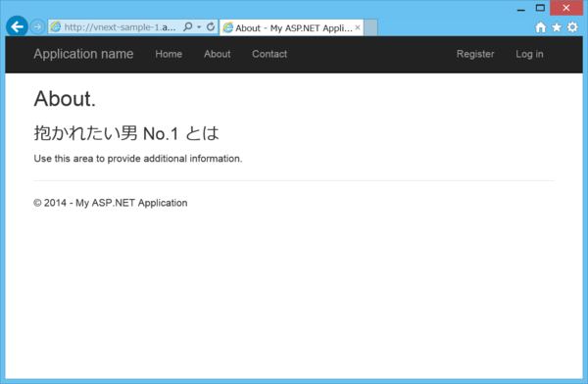Refresh the page with reload icon
Screen dimensions: 588x384
[x=211, y=26]
